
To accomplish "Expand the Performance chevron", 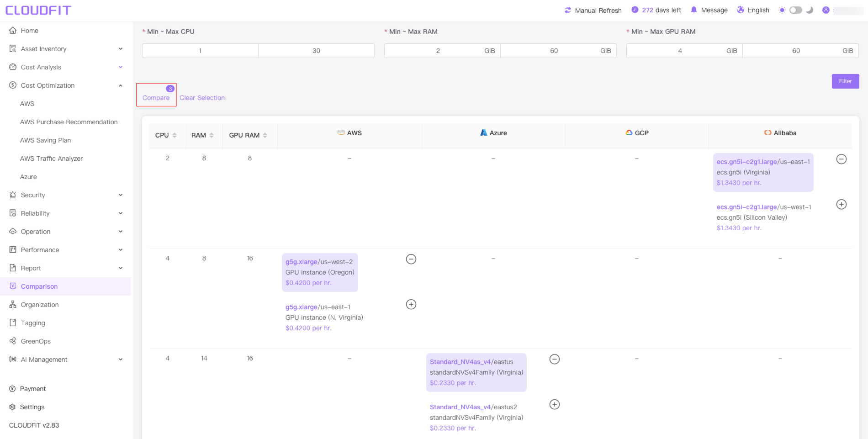I will pos(121,250).
